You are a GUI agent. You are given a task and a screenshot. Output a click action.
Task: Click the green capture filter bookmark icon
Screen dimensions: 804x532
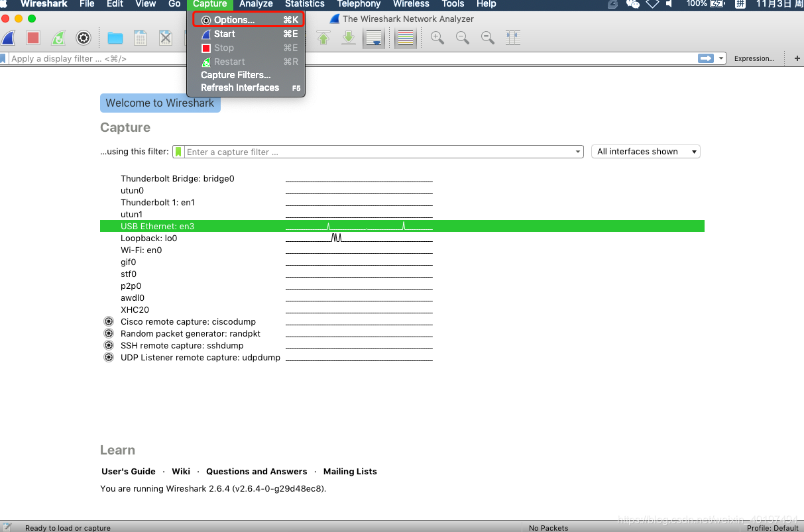point(178,152)
